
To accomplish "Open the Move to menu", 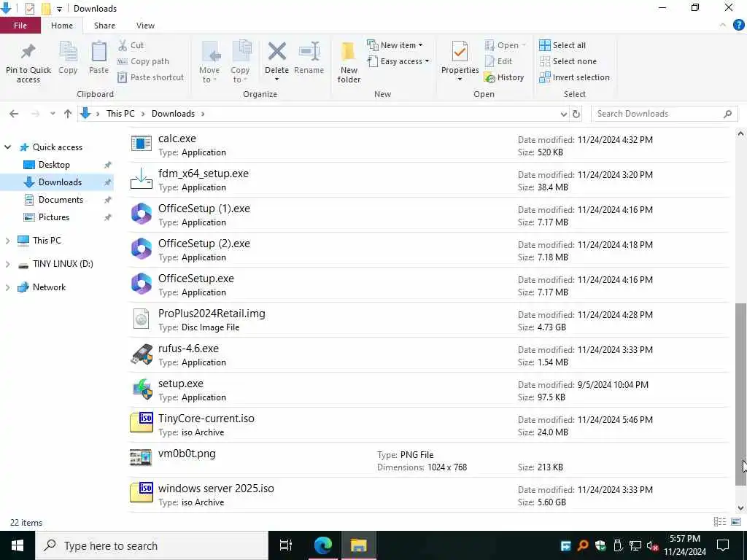I will (x=209, y=63).
